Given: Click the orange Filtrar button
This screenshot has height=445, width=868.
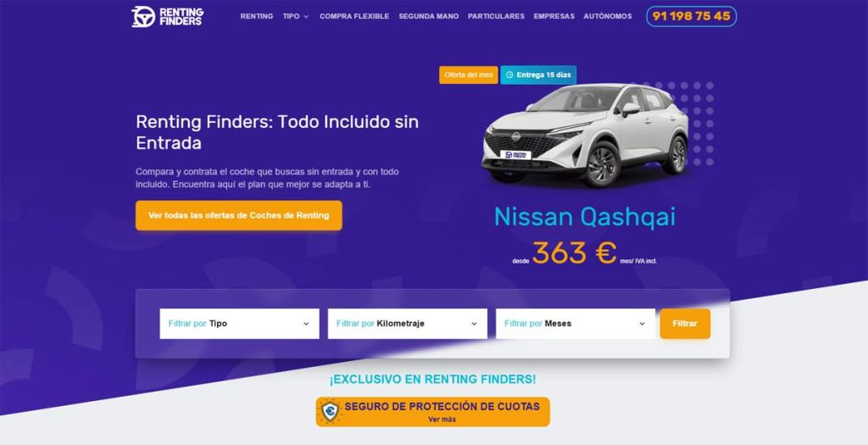Looking at the screenshot, I should click(685, 324).
